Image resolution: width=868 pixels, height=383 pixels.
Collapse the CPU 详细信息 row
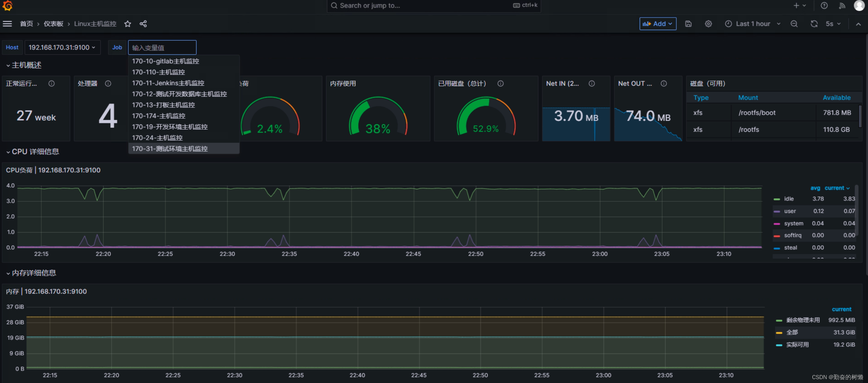(32, 152)
